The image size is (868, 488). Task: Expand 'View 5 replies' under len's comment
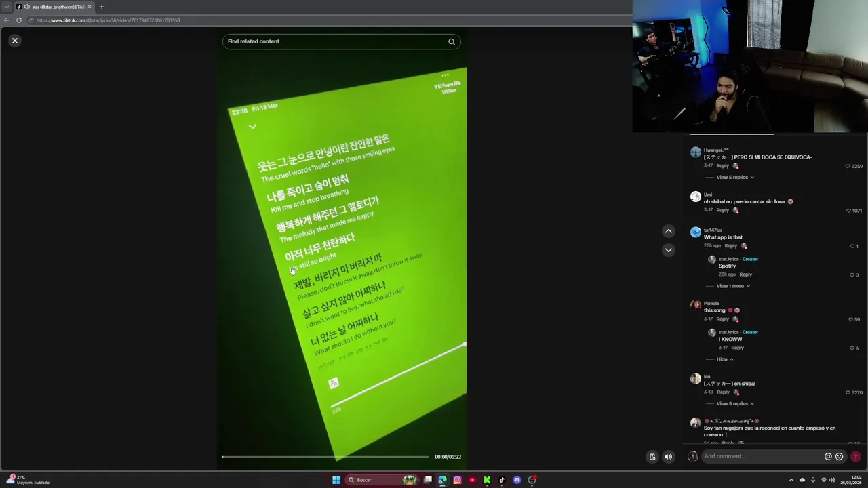pos(735,403)
